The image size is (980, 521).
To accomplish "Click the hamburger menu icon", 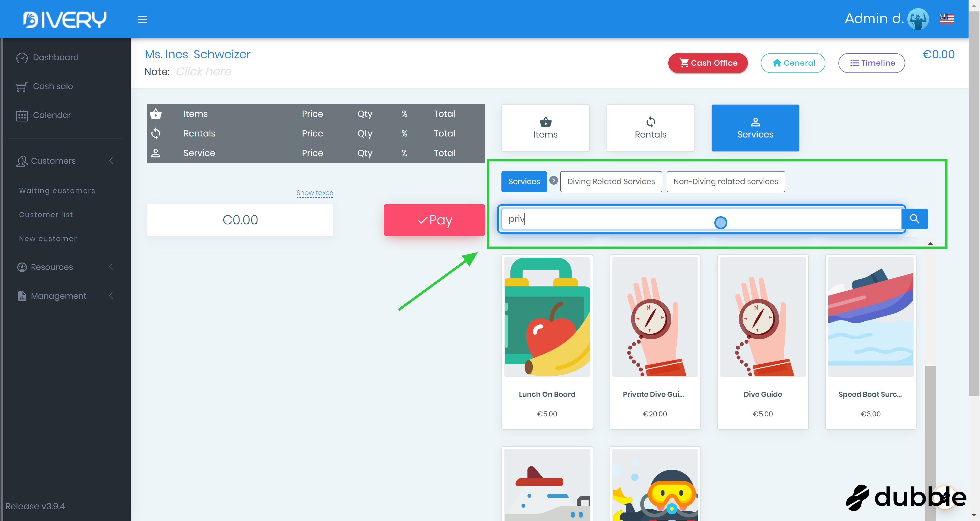I will 142,19.
